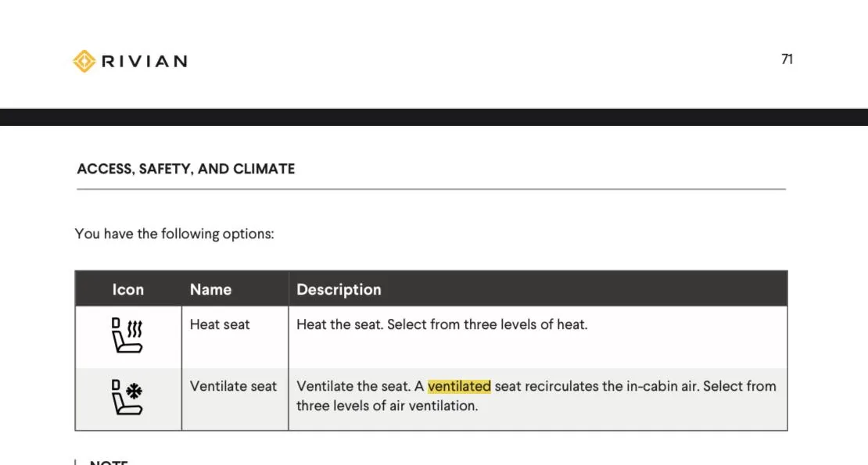This screenshot has height=465, width=868.
Task: Click the Rivian diamond logo icon
Action: 84,62
